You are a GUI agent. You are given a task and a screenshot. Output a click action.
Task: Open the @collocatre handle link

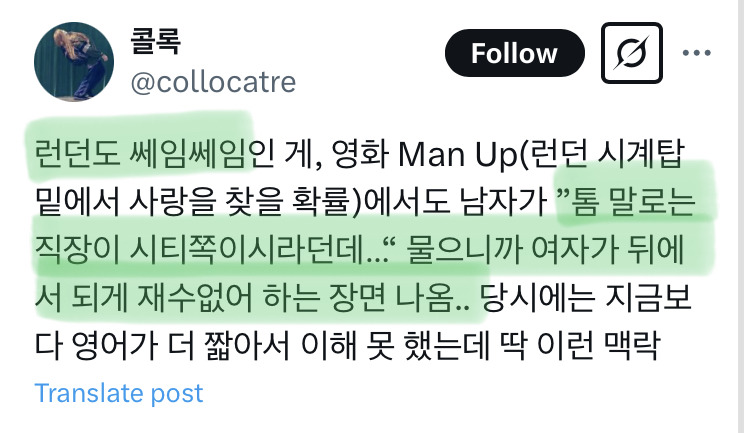[x=213, y=82]
